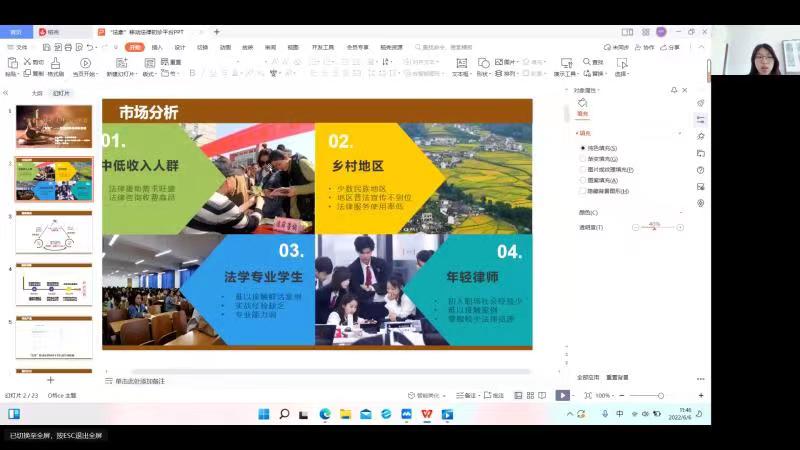Open the Shapes (形状) gallery
The width and height of the screenshot is (800, 450).
483,64
